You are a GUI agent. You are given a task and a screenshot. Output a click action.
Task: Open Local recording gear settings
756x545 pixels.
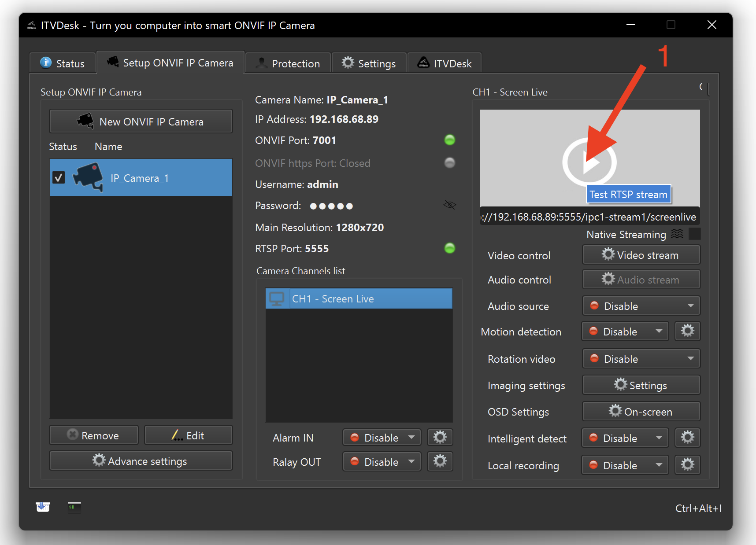tap(687, 465)
